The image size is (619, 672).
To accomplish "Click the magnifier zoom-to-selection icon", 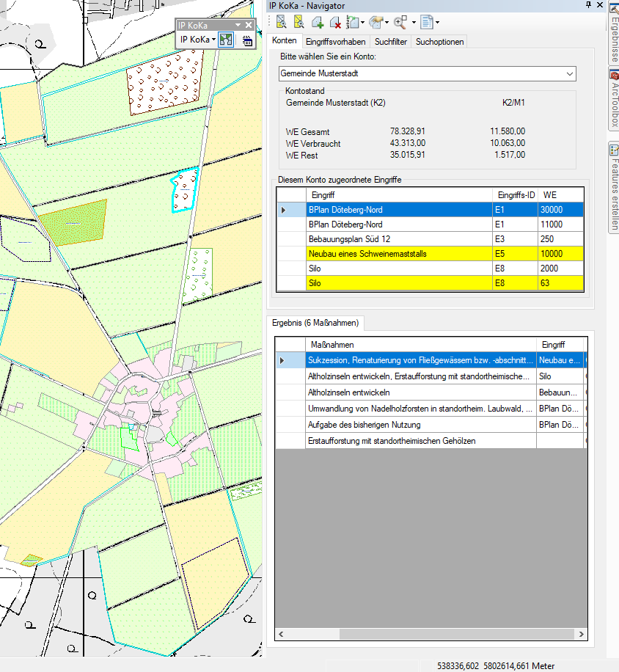I will (400, 22).
